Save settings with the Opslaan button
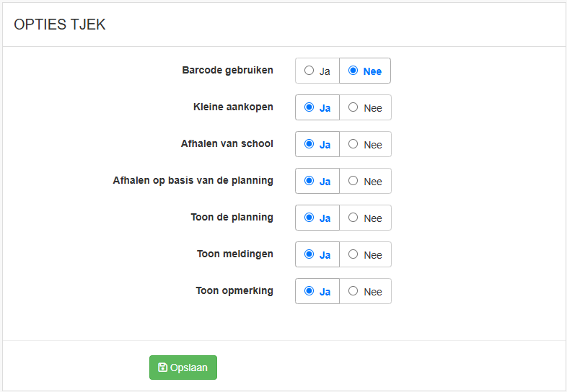This screenshot has height=392, width=567. click(183, 367)
